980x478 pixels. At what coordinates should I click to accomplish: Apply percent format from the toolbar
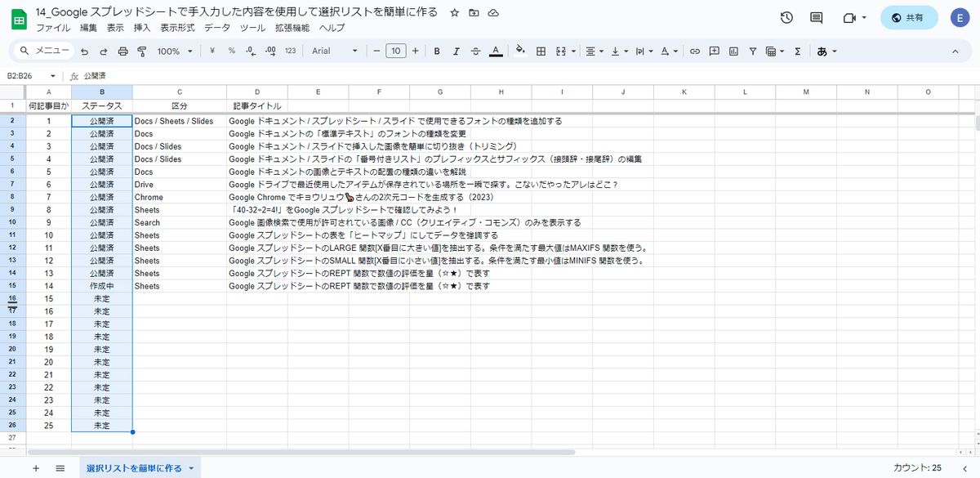pos(232,51)
